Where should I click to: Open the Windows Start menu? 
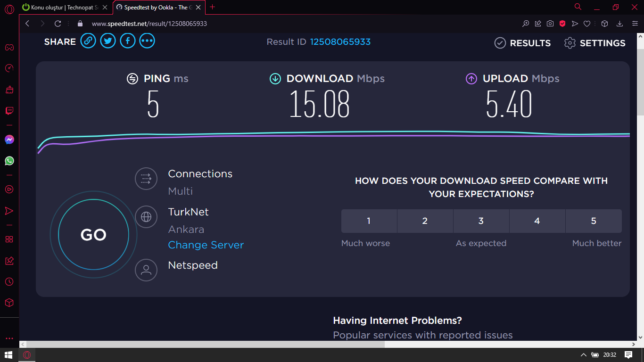tap(9, 355)
